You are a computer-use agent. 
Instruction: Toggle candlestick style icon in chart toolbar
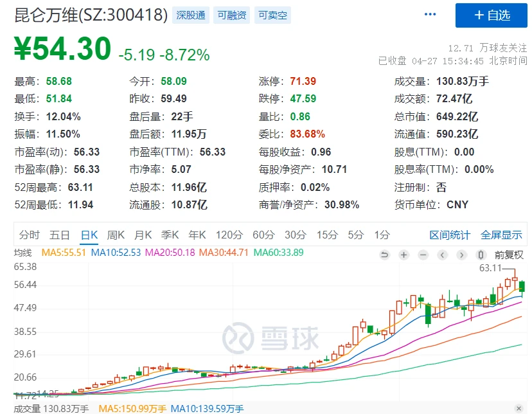pyautogui.click(x=481, y=255)
